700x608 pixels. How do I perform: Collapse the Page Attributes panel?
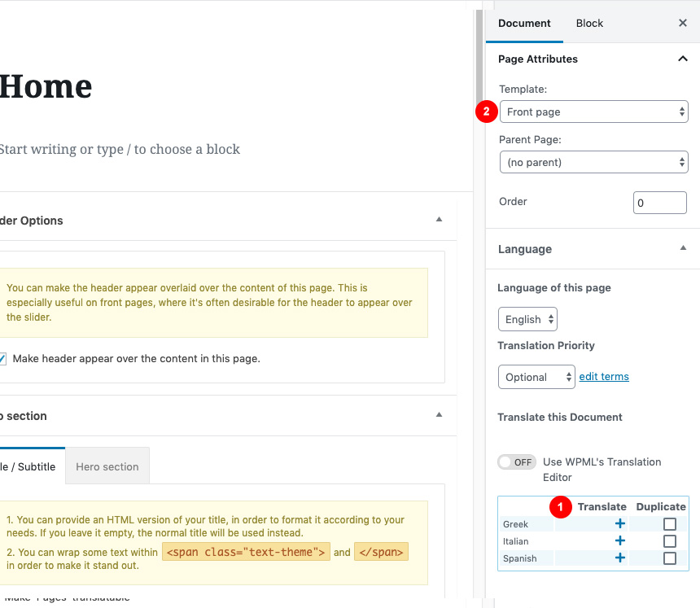click(683, 59)
